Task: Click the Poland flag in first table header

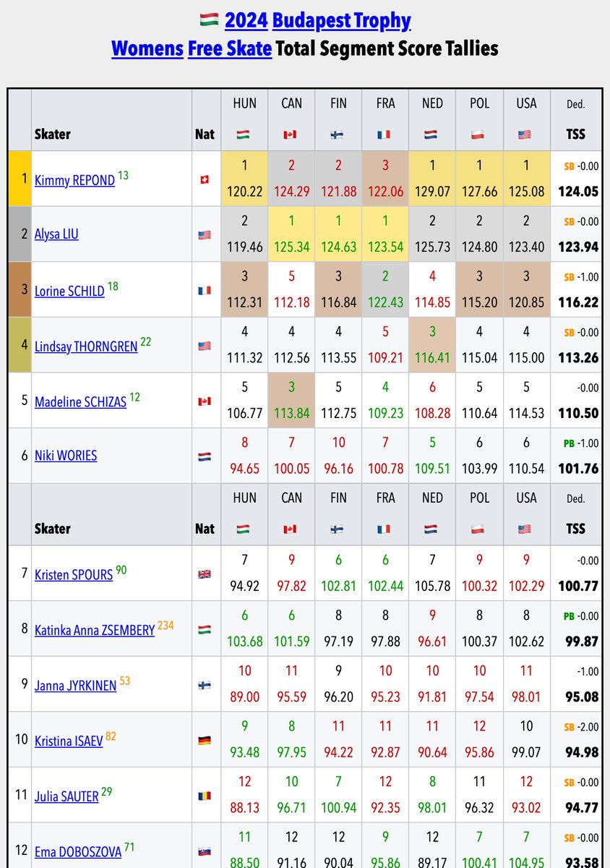Action: 479,135
